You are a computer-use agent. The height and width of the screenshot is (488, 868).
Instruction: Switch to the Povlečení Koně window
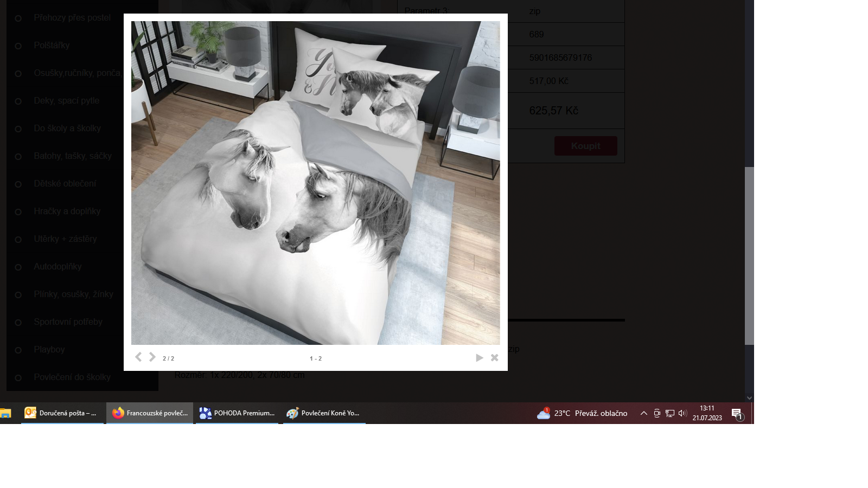[324, 413]
